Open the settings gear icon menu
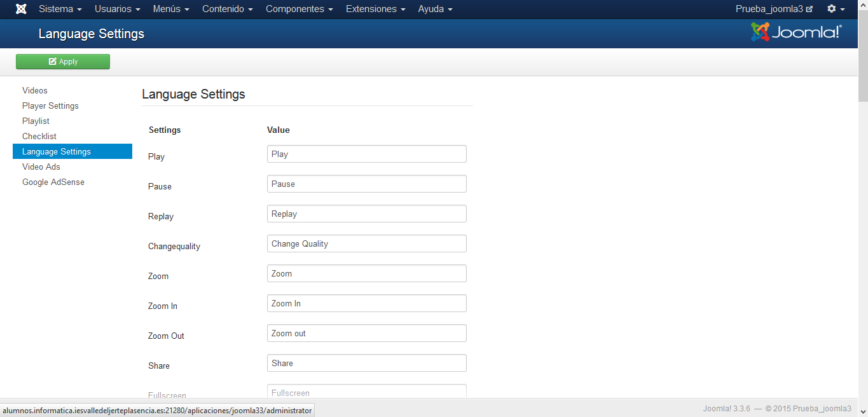Screen dimensions: 868x417 pos(835,9)
